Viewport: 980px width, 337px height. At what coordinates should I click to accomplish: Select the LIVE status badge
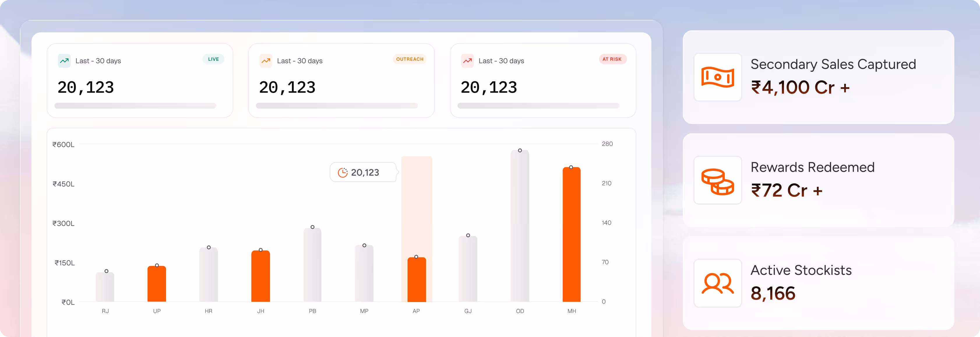[214, 59]
